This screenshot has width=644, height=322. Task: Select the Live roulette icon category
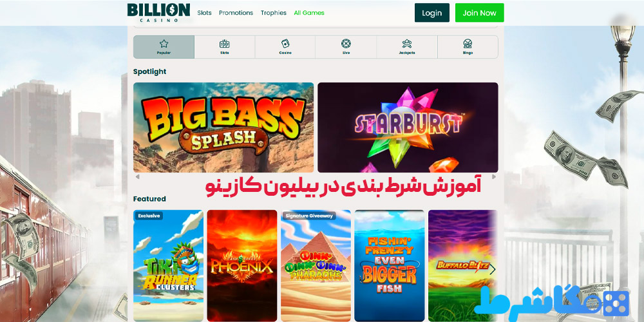tap(346, 47)
